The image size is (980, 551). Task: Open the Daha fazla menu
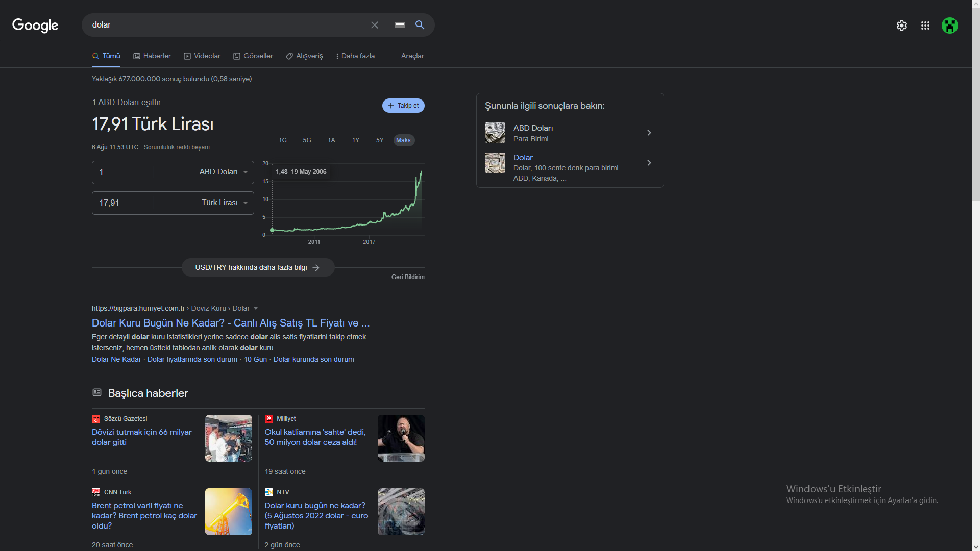pos(355,56)
